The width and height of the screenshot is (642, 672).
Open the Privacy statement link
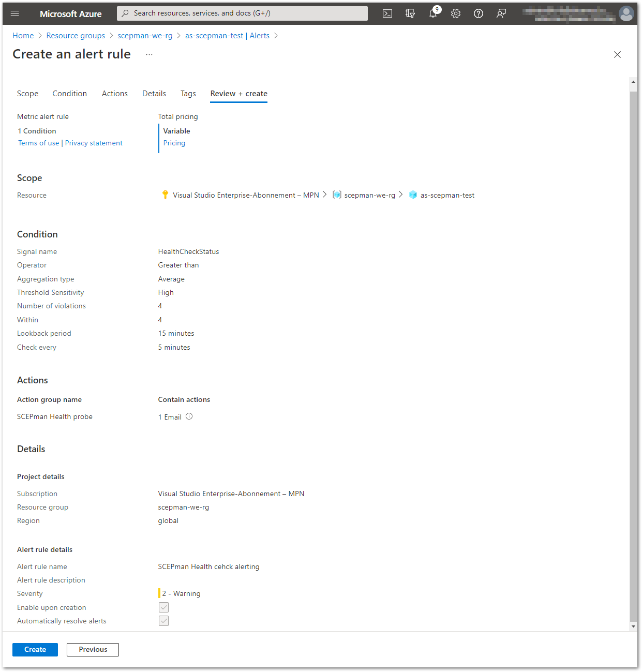click(94, 143)
